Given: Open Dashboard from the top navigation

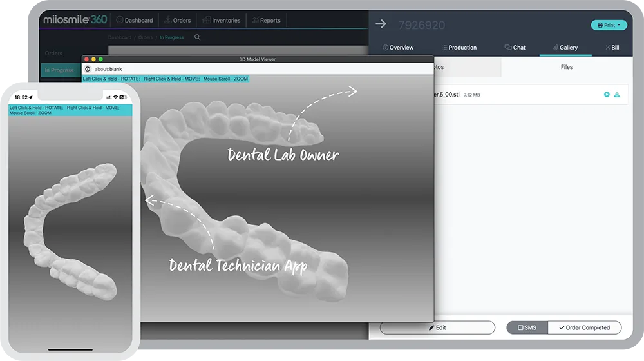Looking at the screenshot, I should [135, 20].
